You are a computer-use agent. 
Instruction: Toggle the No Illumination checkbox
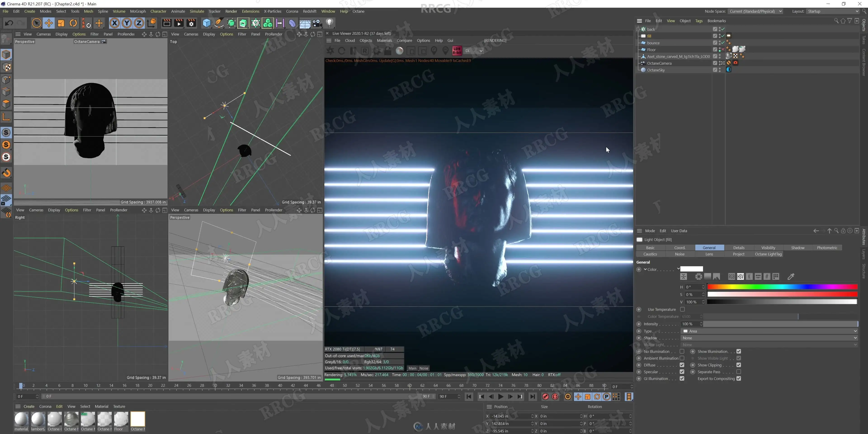(x=682, y=351)
